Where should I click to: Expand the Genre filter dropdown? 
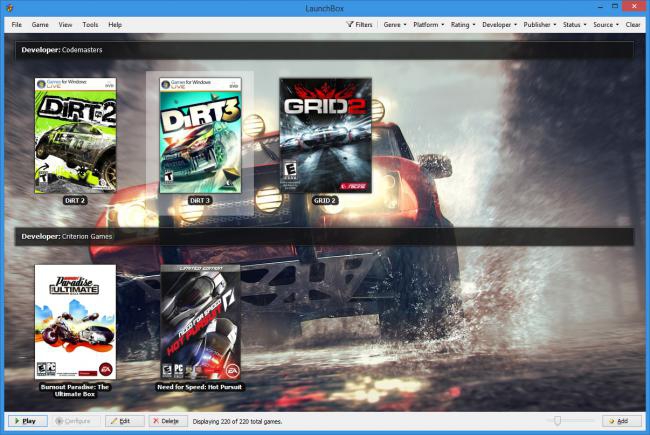coord(395,24)
